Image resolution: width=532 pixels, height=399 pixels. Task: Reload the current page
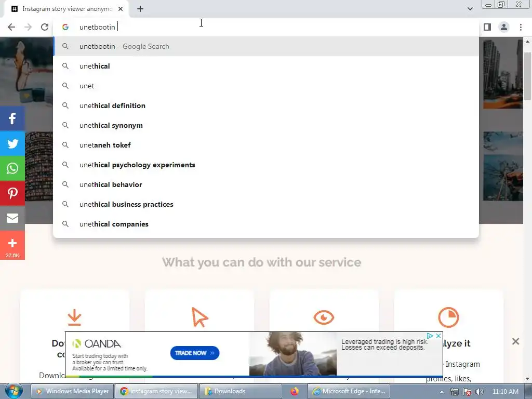pos(45,27)
